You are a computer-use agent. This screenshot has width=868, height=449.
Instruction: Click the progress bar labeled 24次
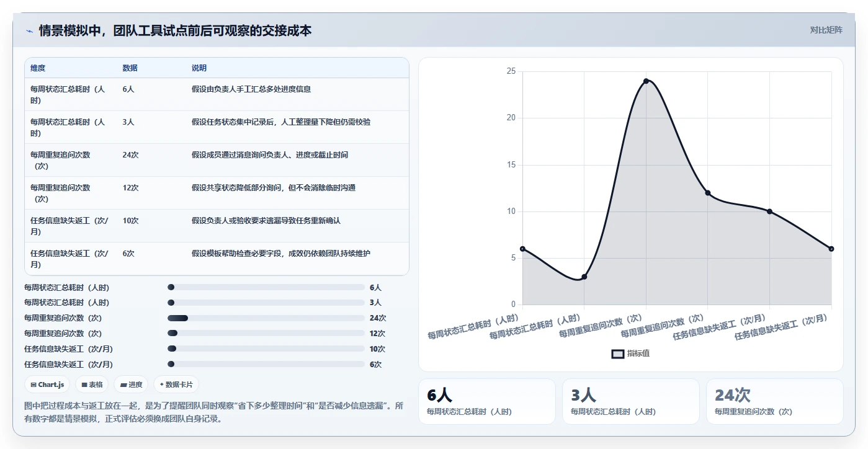coord(266,318)
